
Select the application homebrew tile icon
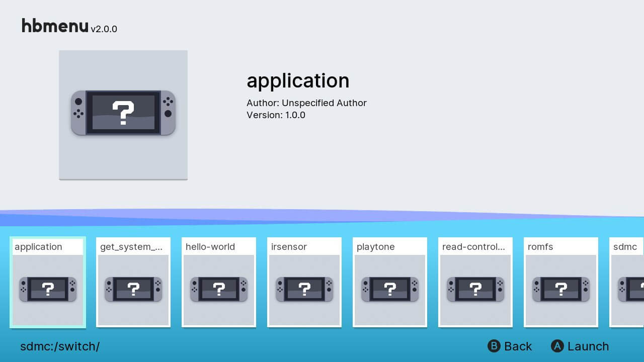pyautogui.click(x=48, y=290)
